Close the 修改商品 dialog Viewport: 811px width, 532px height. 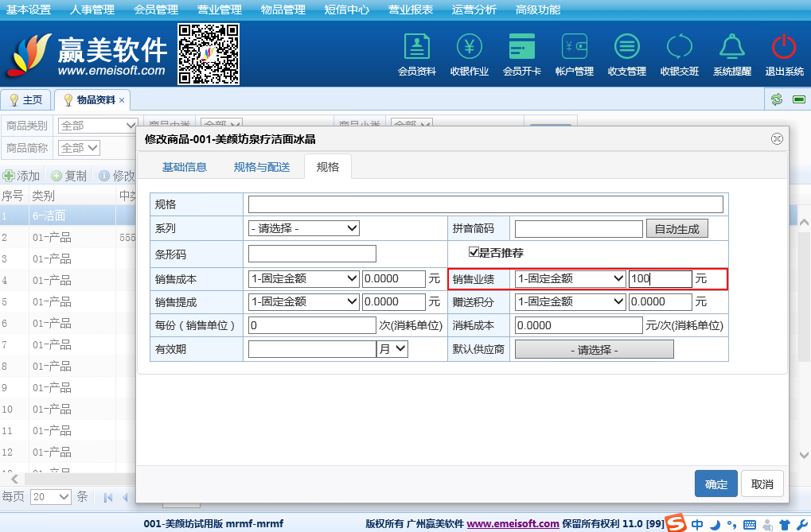tap(777, 139)
